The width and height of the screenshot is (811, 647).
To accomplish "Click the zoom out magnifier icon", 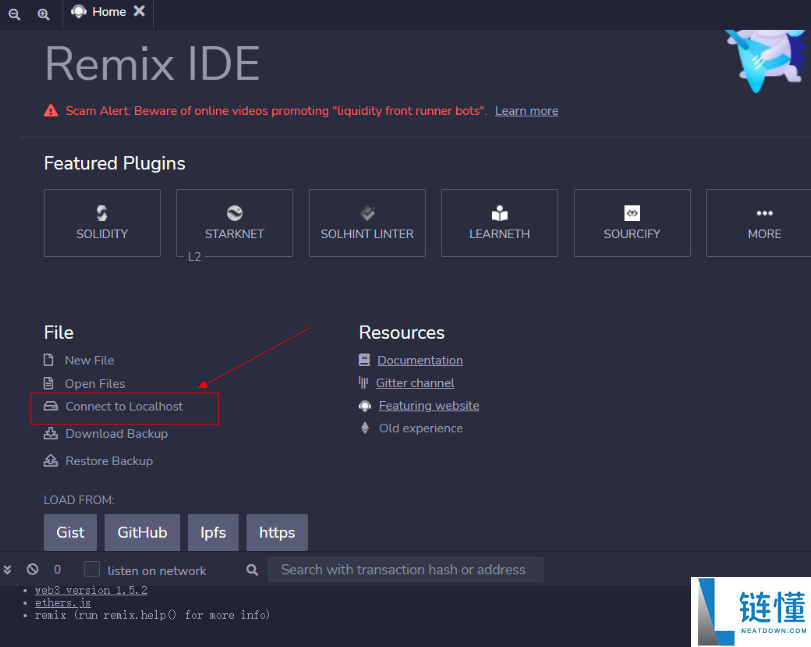I will 14,14.
